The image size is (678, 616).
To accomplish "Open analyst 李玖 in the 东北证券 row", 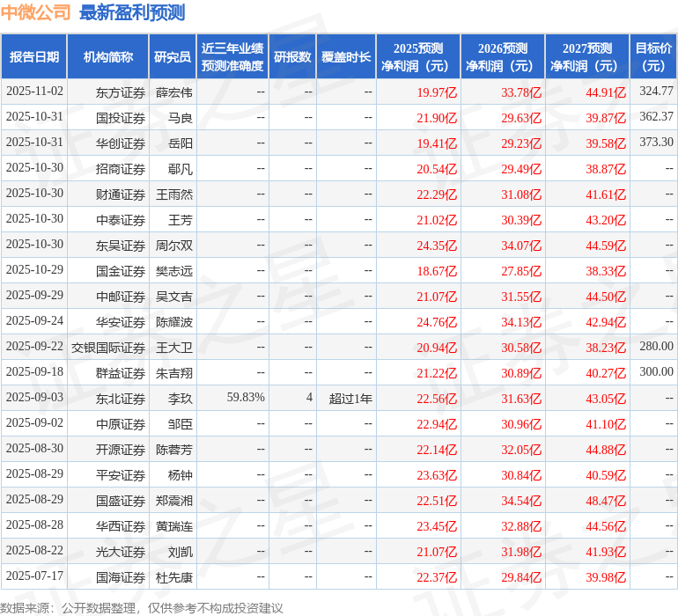I will [x=181, y=398].
